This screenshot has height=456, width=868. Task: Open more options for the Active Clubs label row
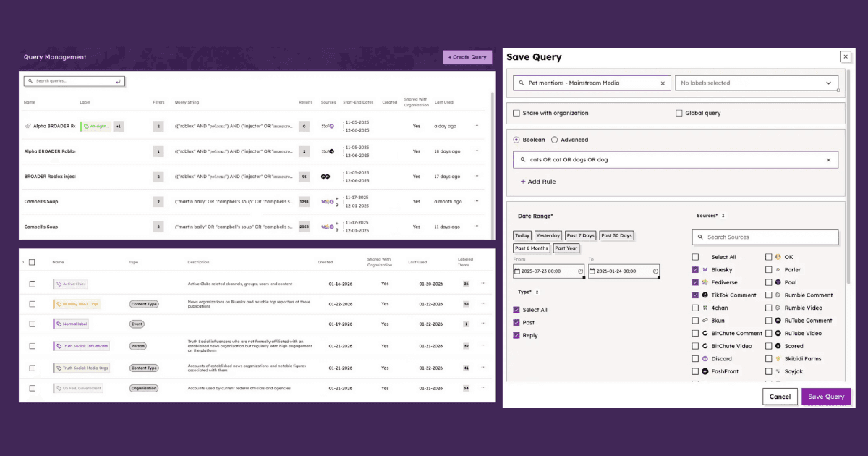coord(483,284)
